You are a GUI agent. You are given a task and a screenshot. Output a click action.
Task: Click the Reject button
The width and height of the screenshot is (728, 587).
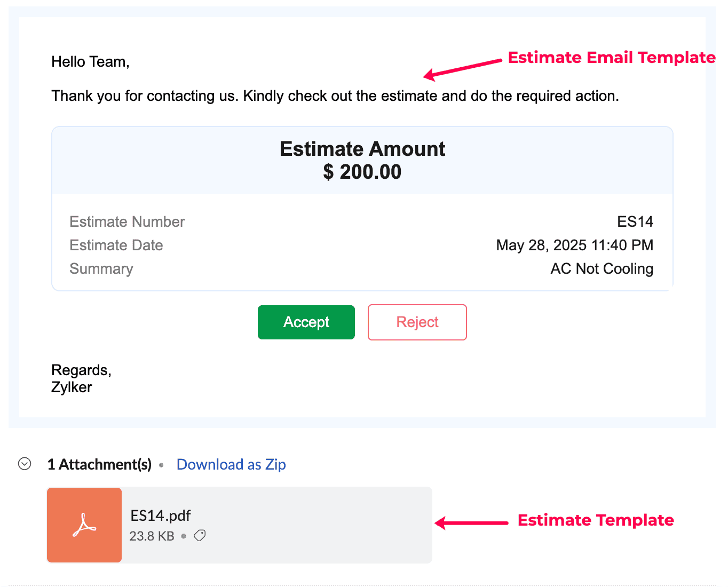(x=417, y=322)
